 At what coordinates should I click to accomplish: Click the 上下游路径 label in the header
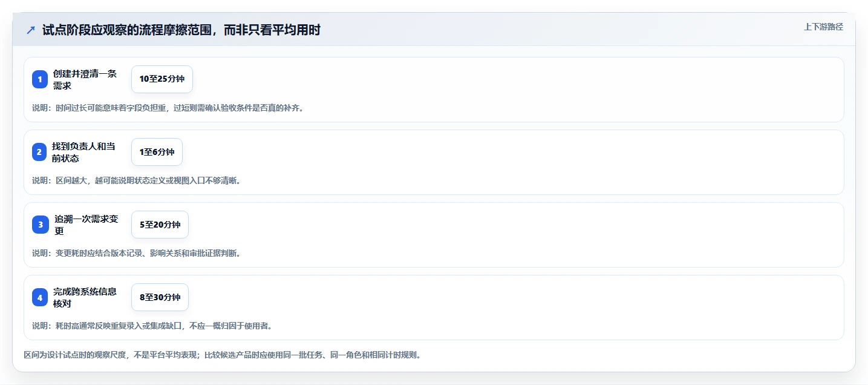[823, 27]
